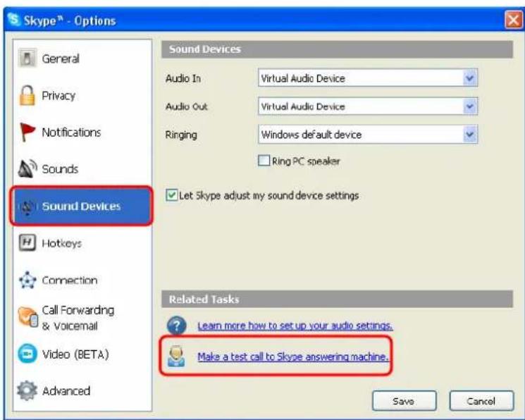
Task: Click the Sound Devices headset icon
Action: coord(27,206)
